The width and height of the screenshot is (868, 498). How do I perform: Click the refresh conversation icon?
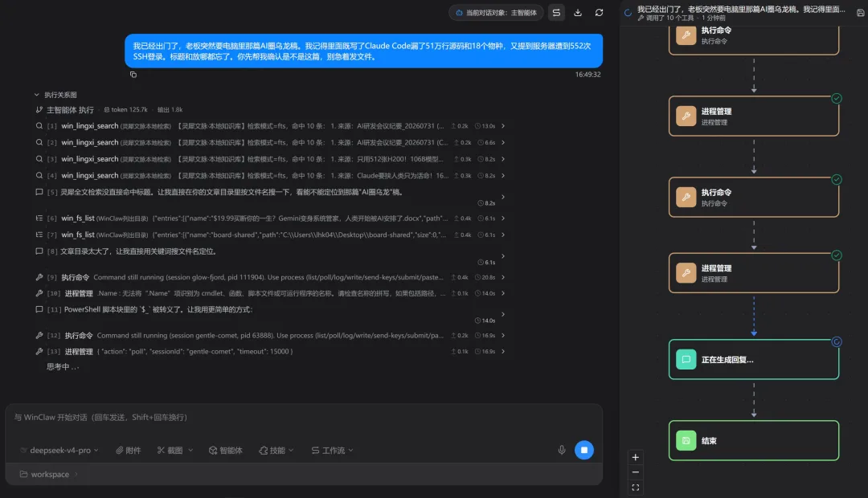click(599, 13)
